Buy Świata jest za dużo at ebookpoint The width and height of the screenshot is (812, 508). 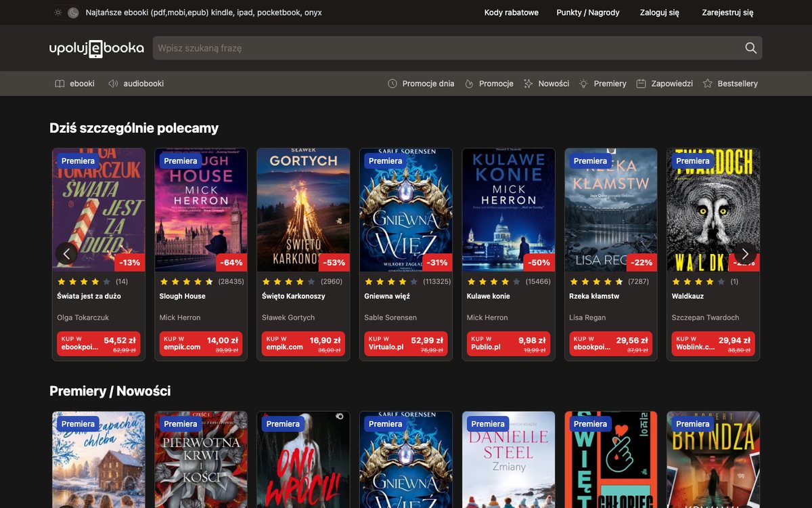[x=99, y=344]
